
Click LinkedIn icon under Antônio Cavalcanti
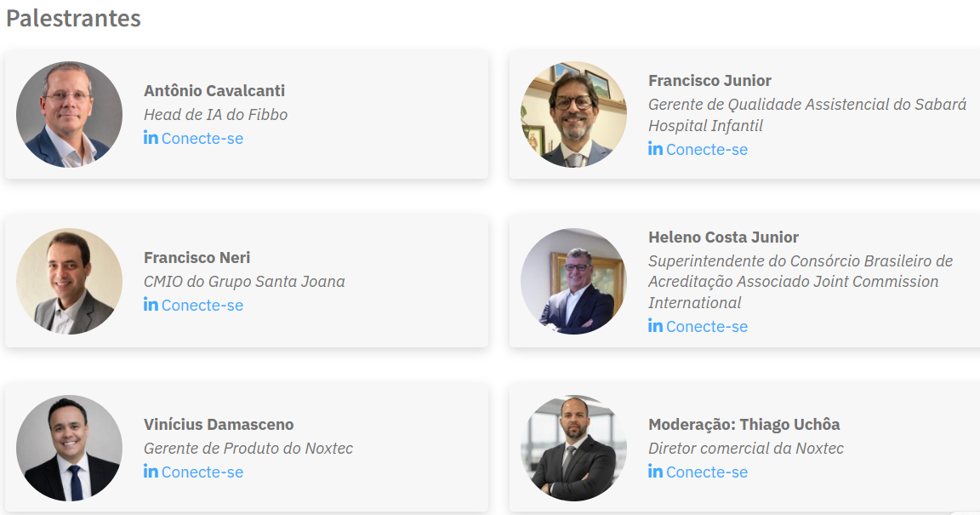(x=151, y=138)
